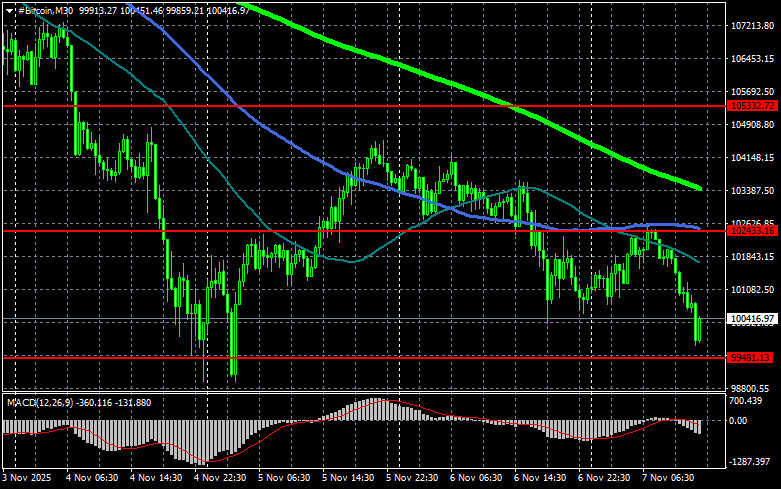Select the red horizontal line at 105332.72

(364, 106)
